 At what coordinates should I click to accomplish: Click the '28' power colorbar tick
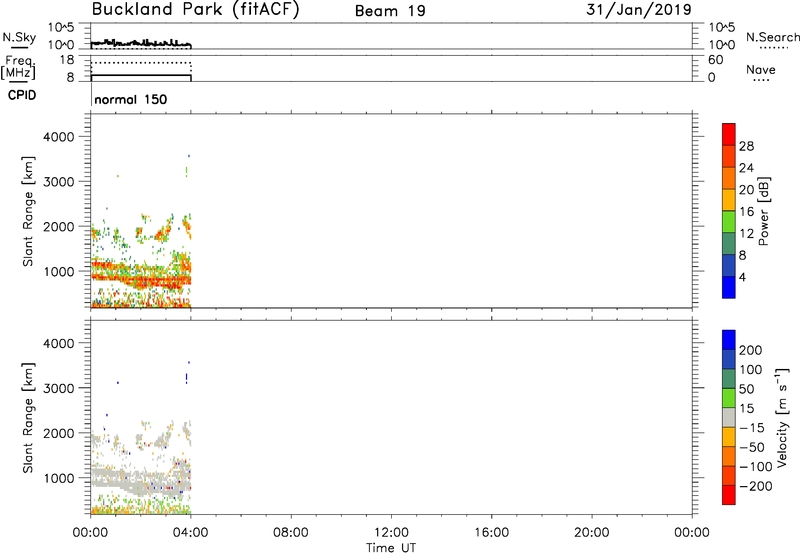[746, 146]
